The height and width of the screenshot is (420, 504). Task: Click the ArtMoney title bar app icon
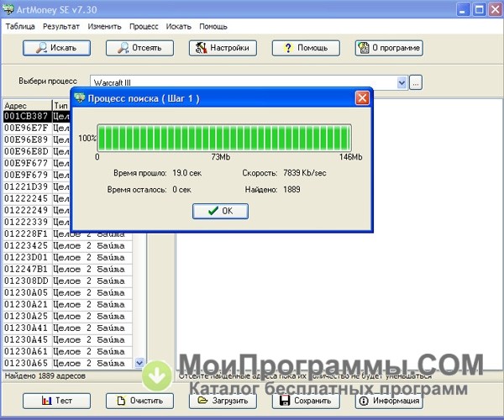[8, 9]
